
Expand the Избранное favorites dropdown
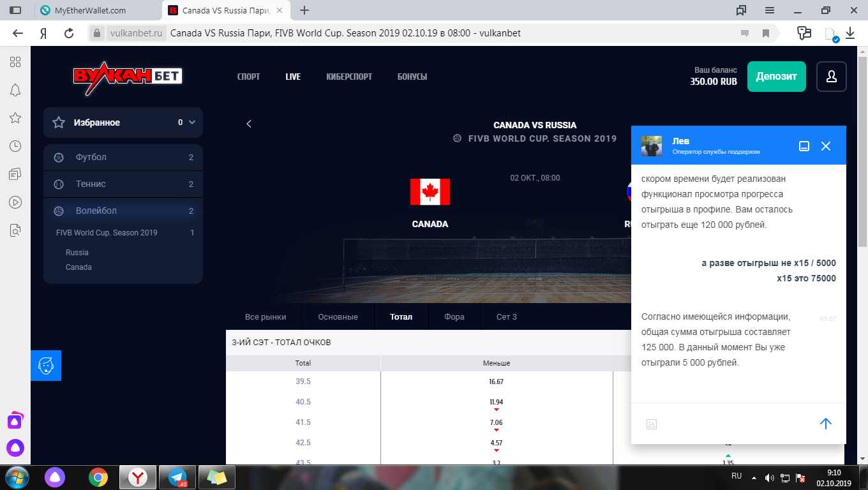click(192, 122)
